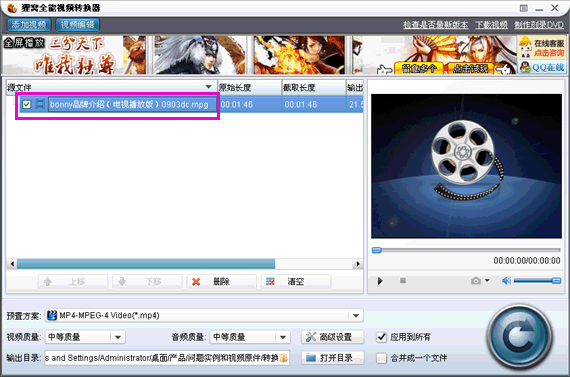Open snapshot options dropdown arrow
The width and height of the screenshot is (570, 377).
tap(487, 280)
